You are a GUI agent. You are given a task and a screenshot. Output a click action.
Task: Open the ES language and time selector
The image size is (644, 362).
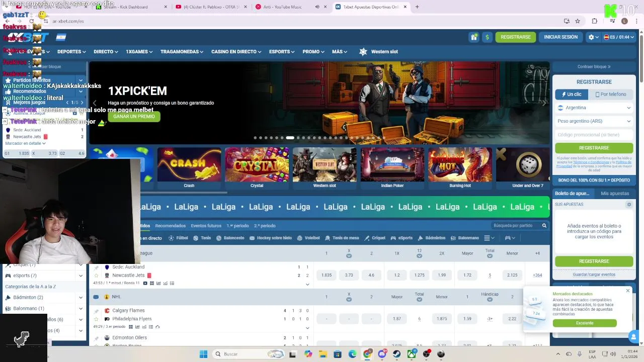618,37
